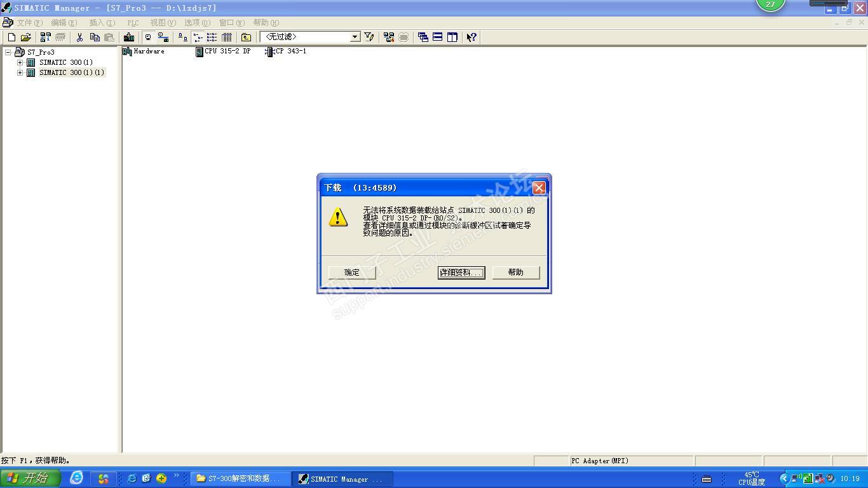Open a project using the folder icon

coord(25,37)
